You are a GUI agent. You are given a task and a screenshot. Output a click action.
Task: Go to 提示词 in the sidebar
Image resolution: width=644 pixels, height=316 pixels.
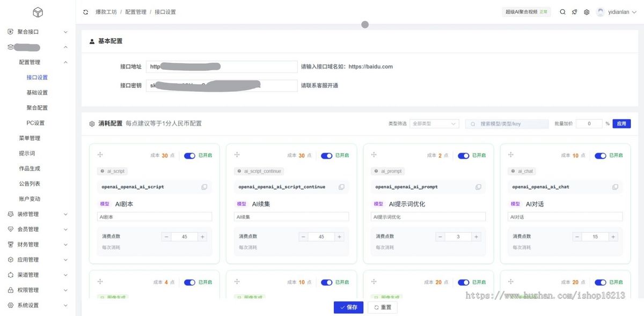pyautogui.click(x=27, y=153)
